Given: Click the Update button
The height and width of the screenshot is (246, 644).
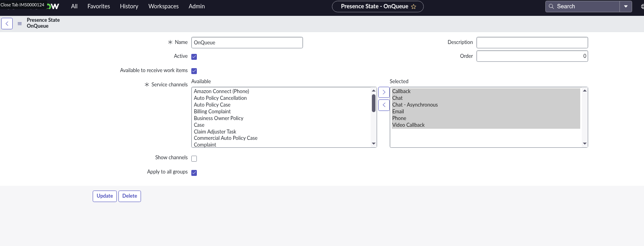Looking at the screenshot, I should coord(105,196).
